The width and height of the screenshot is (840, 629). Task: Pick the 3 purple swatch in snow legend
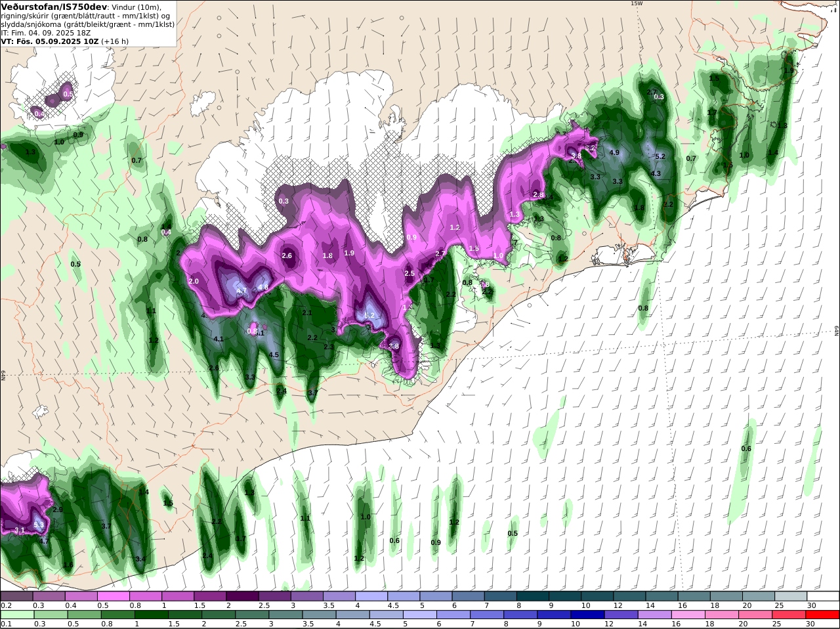click(306, 596)
